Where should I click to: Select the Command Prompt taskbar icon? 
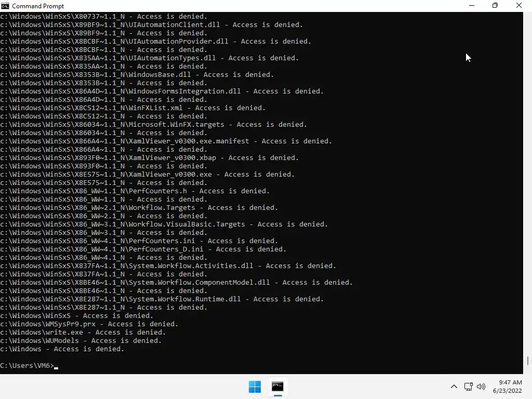277,387
